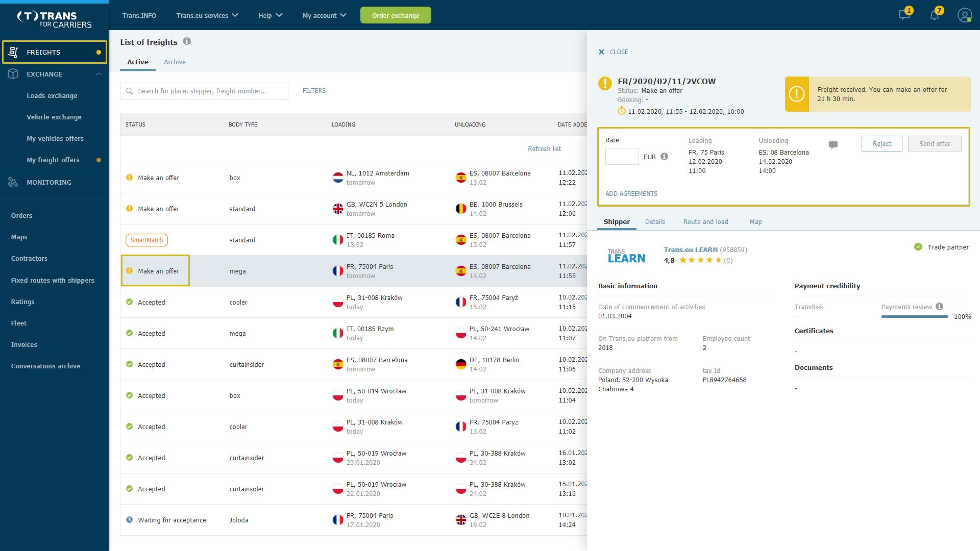980x551 pixels.
Task: Switch to Map tab
Action: click(755, 221)
